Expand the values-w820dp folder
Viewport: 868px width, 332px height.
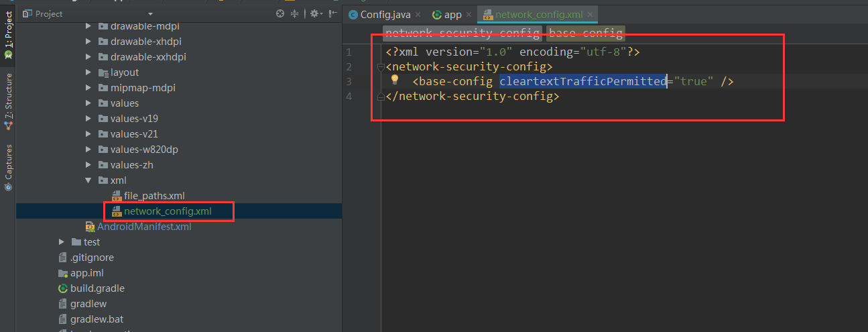tap(88, 150)
